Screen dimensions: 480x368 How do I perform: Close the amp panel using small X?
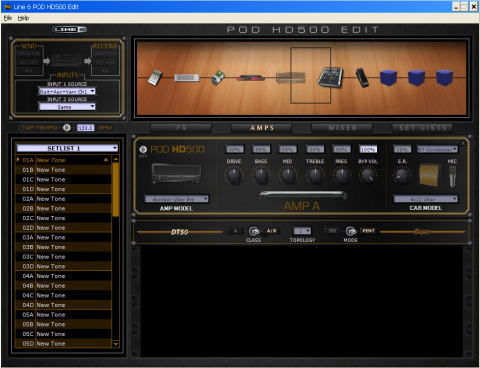point(463,143)
